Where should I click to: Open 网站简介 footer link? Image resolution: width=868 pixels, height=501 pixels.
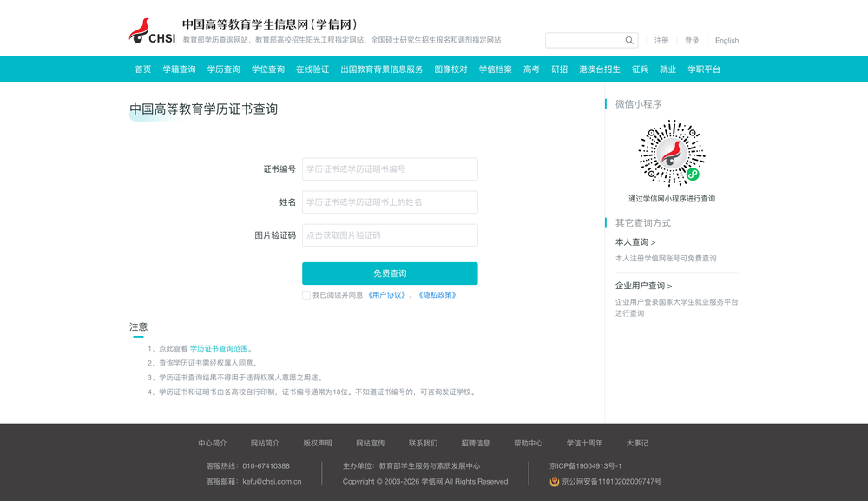tap(265, 444)
